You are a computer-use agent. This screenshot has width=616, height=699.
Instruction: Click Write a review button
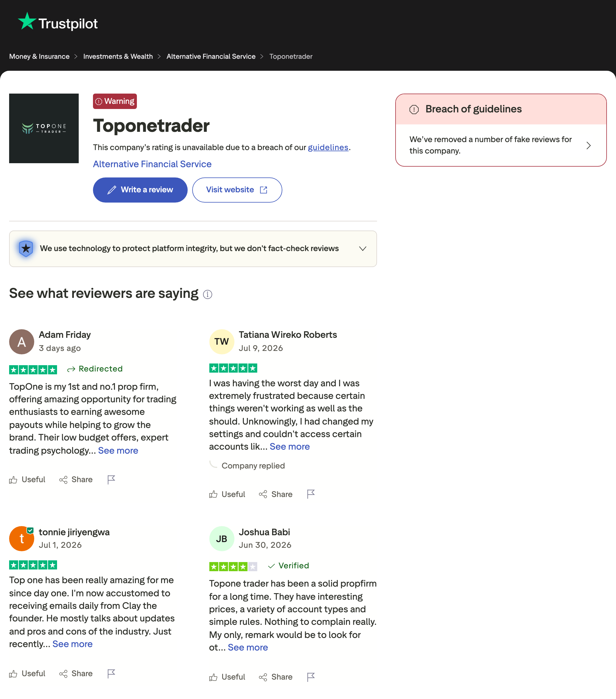tap(140, 190)
